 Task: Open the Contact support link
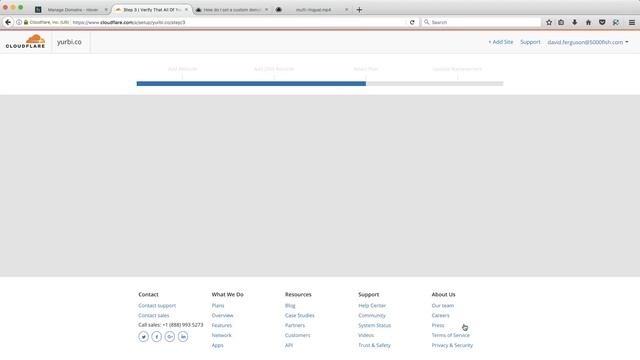[x=157, y=306]
